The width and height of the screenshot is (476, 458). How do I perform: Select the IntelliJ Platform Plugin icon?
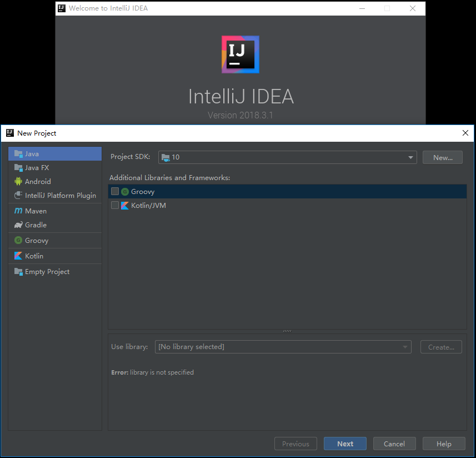(18, 195)
